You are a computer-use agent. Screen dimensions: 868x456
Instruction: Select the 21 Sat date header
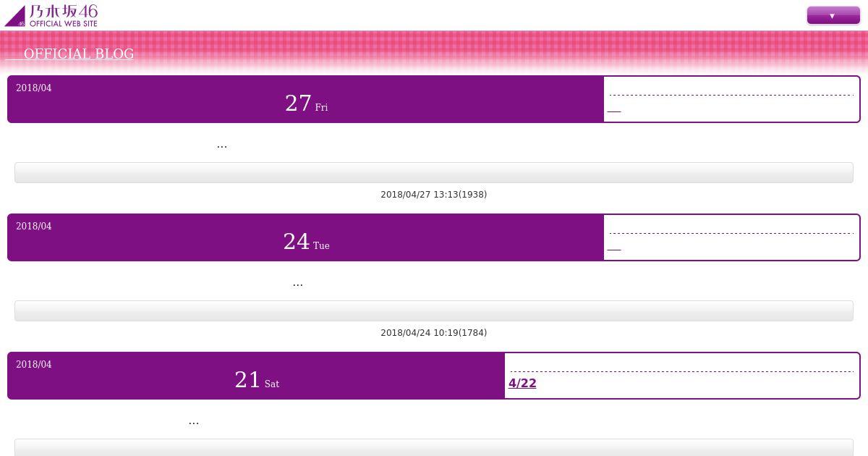pyautogui.click(x=257, y=380)
